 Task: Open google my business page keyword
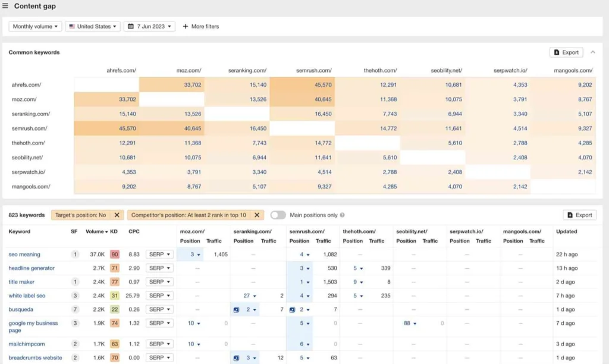[33, 327]
